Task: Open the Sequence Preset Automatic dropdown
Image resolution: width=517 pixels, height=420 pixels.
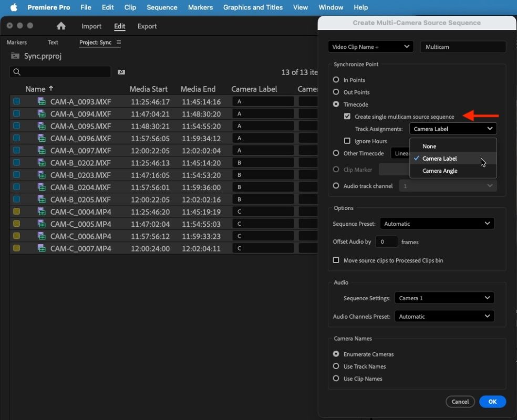Action: [x=437, y=224]
